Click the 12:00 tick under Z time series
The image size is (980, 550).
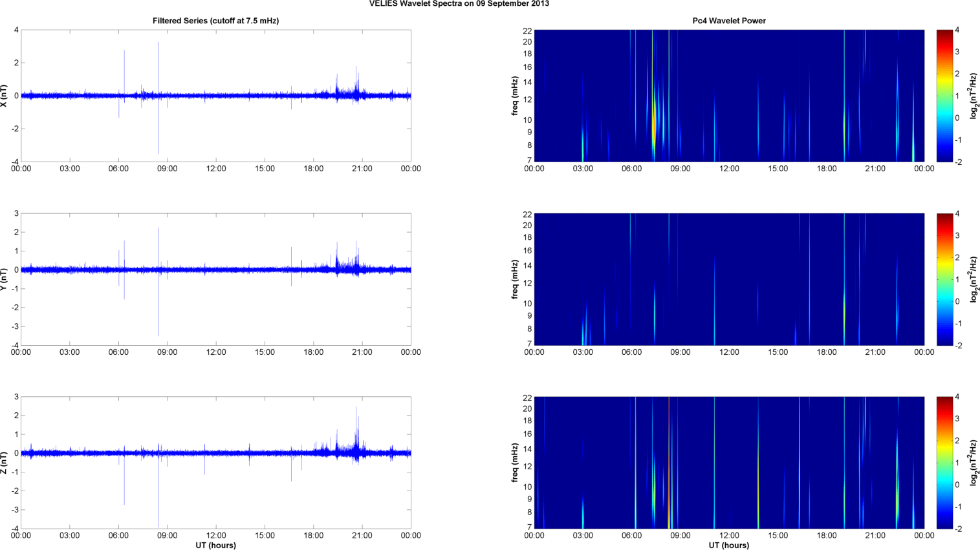click(x=216, y=535)
